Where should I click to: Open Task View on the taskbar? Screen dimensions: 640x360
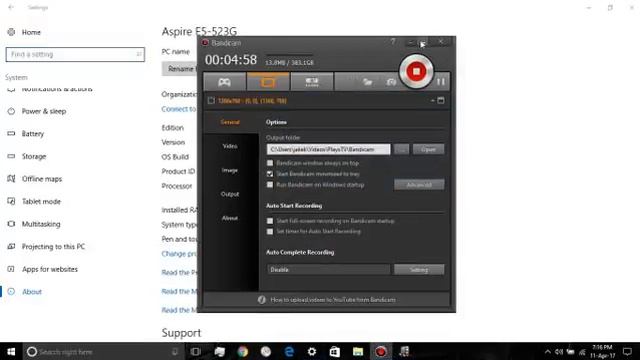(196, 351)
